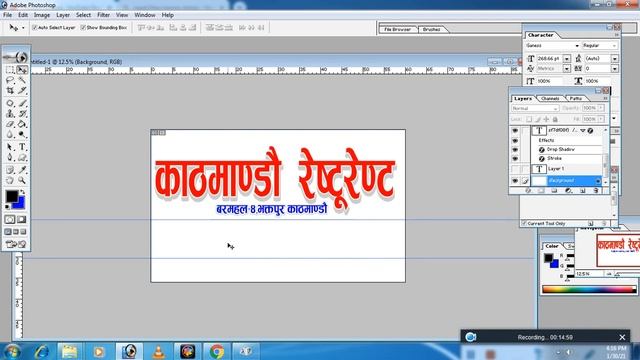Open Chrome from the taskbar
Screen dimensions: 640x360
[x=217, y=351]
